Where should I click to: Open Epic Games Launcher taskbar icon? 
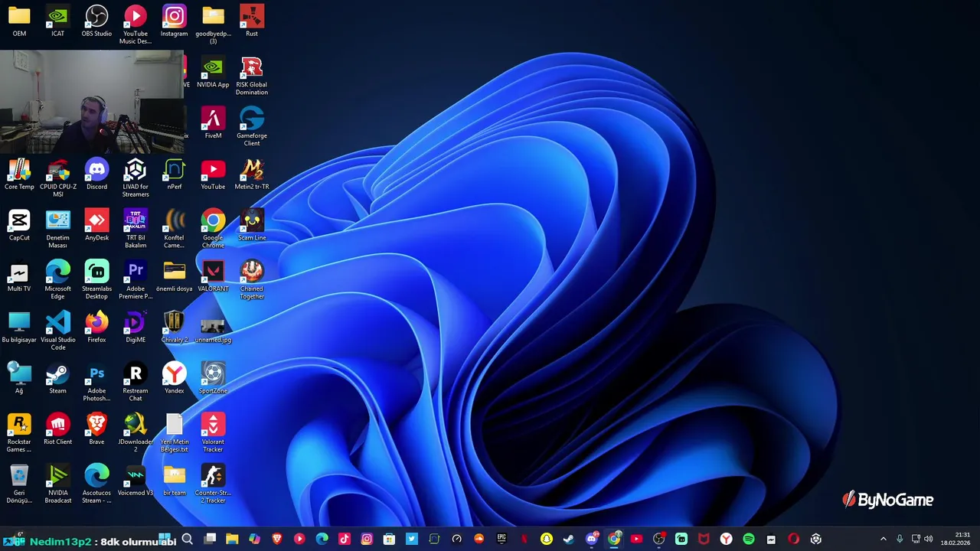[x=501, y=539]
